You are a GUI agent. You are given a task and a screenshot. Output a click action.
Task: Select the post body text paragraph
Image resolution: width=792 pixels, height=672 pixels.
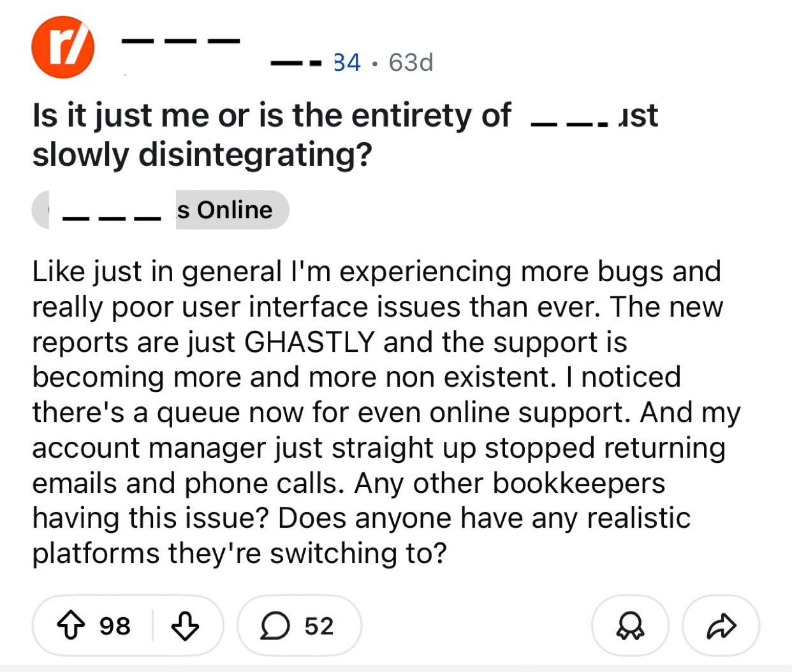click(376, 411)
